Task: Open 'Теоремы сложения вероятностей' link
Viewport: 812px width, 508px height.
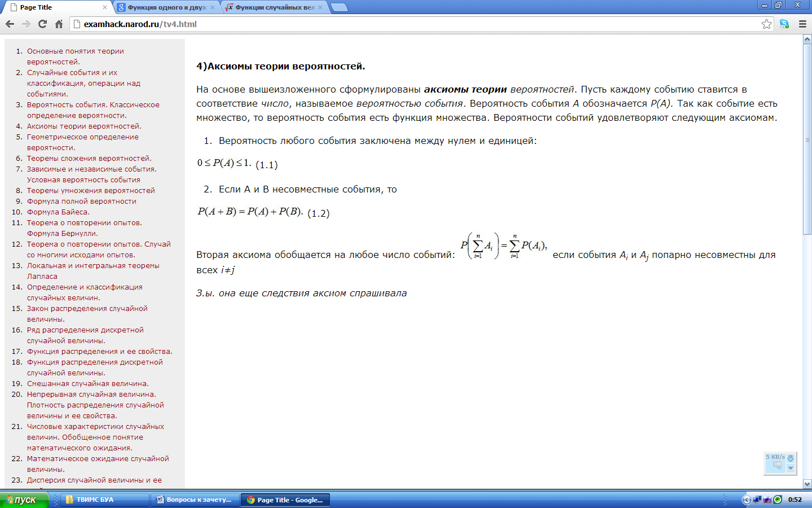Action: pyautogui.click(x=89, y=158)
